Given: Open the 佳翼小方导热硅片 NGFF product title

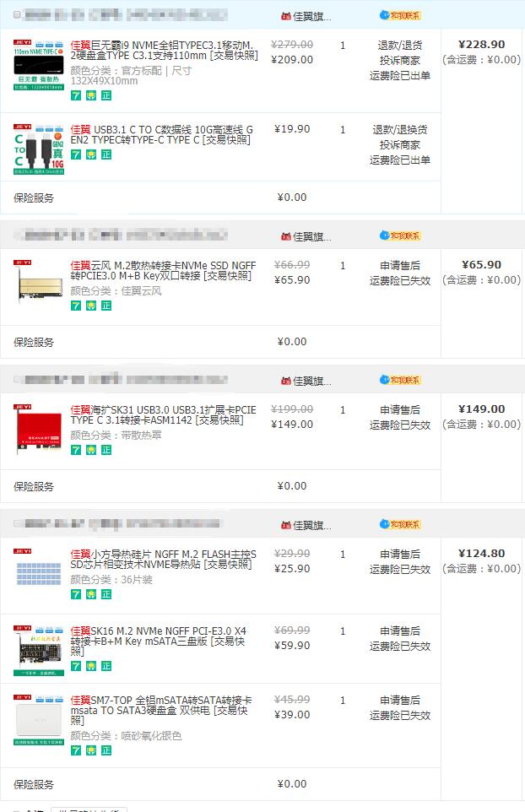Looking at the screenshot, I should (163, 560).
